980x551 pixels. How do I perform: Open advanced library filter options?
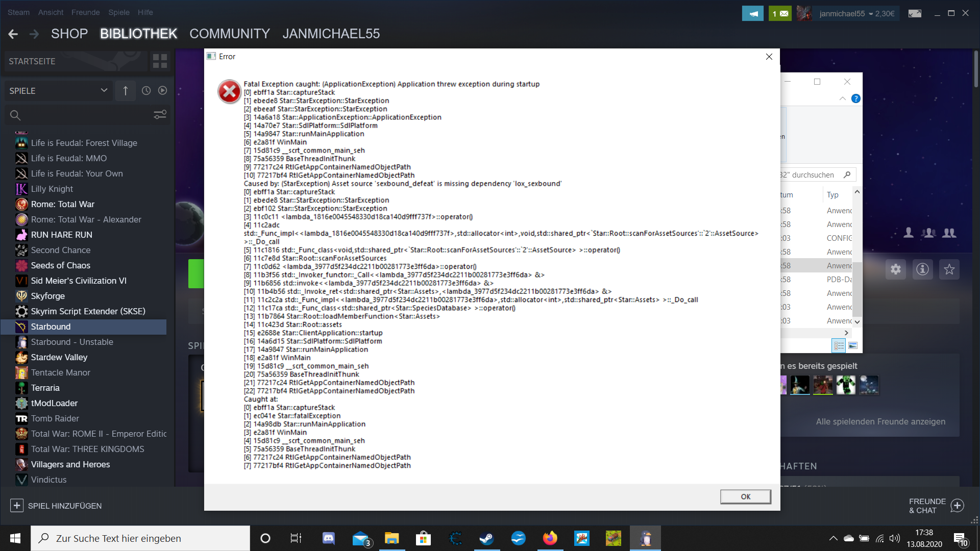click(x=160, y=115)
